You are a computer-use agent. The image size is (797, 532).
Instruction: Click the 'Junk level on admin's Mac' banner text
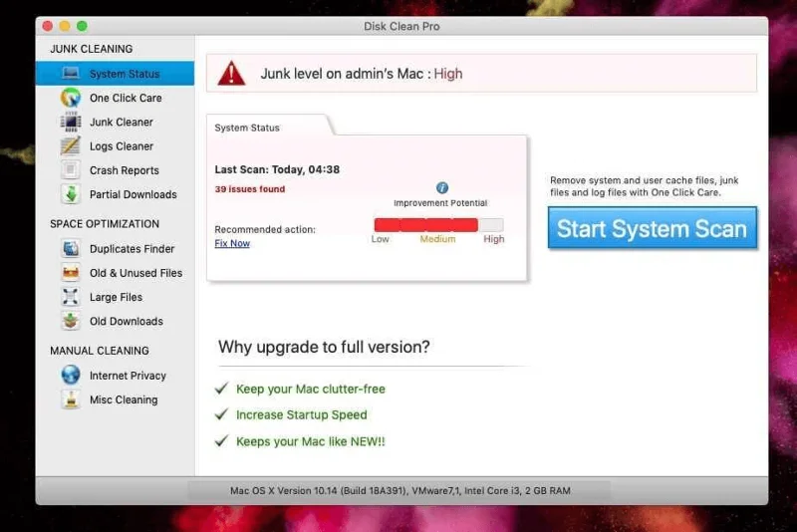pos(362,74)
